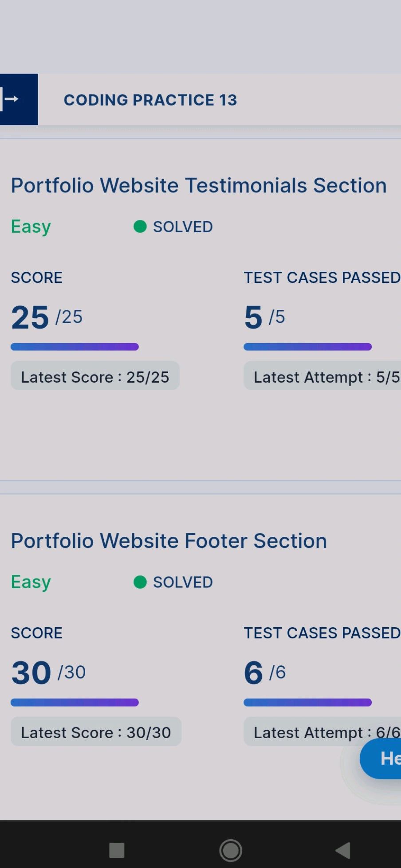Tap the Latest Score : 25/25 chip
This screenshot has width=401, height=868.
pos(95,376)
